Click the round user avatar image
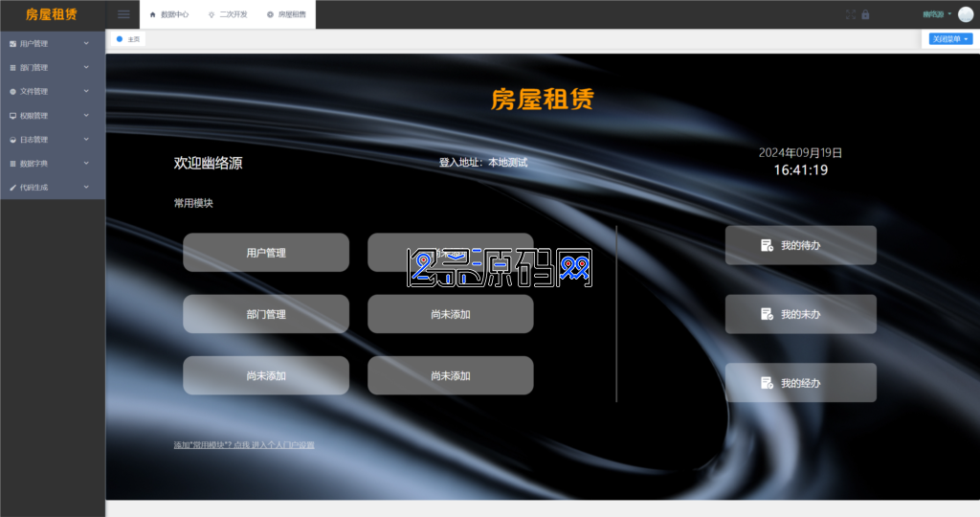The image size is (980, 517). pos(966,14)
